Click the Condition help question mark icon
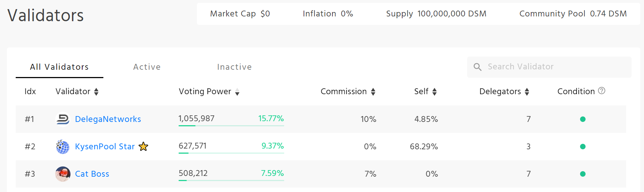The image size is (644, 192). tap(602, 91)
